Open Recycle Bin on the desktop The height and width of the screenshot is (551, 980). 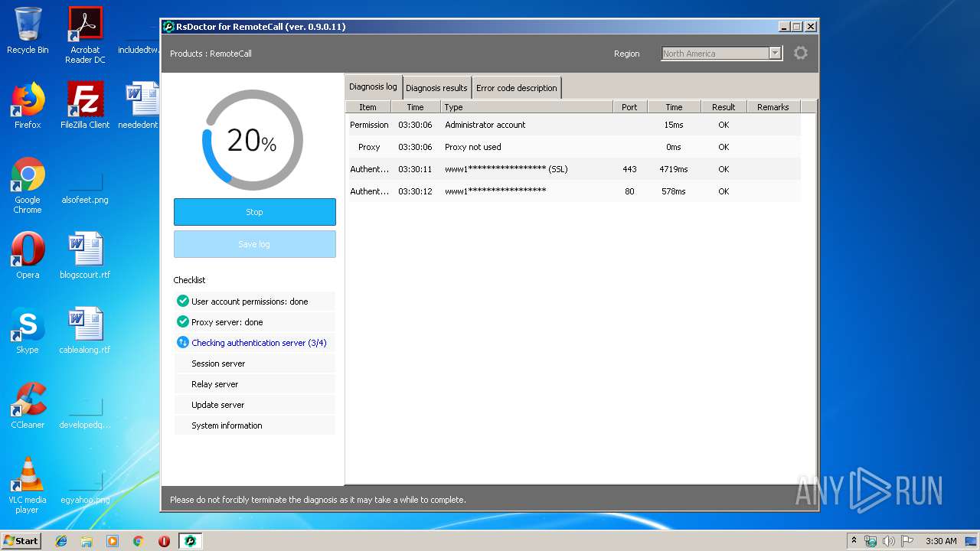coord(28,31)
